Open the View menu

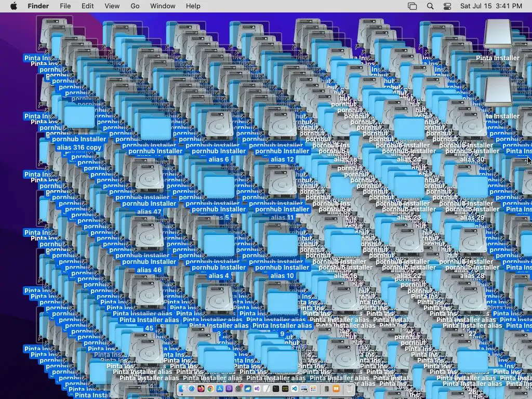pyautogui.click(x=112, y=6)
